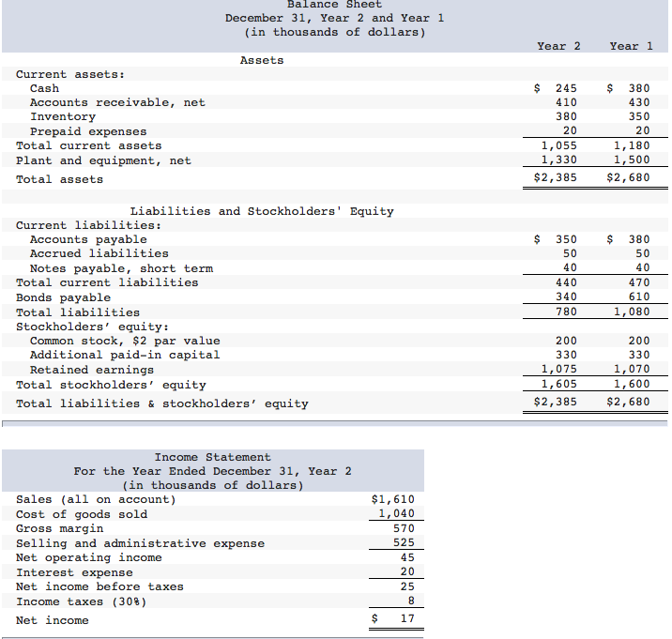Click Year 1 total stockholders' equity 1,600
672x639 pixels.
pyautogui.click(x=632, y=384)
